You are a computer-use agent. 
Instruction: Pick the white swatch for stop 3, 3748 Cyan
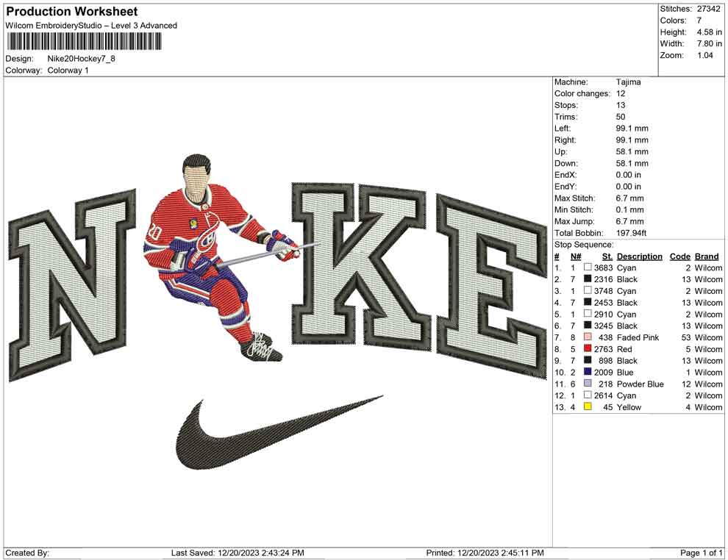click(588, 290)
